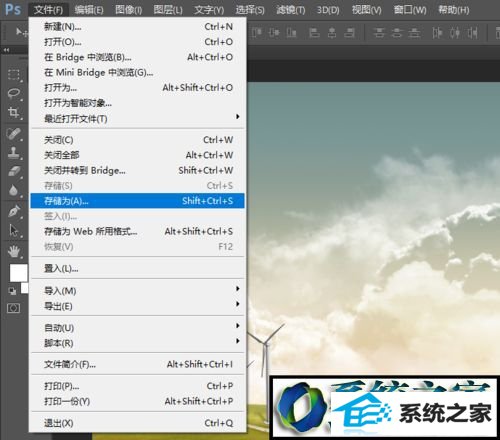The height and width of the screenshot is (440, 500).
Task: Choose 打印(P)... menu entry
Action: pyautogui.click(x=137, y=386)
